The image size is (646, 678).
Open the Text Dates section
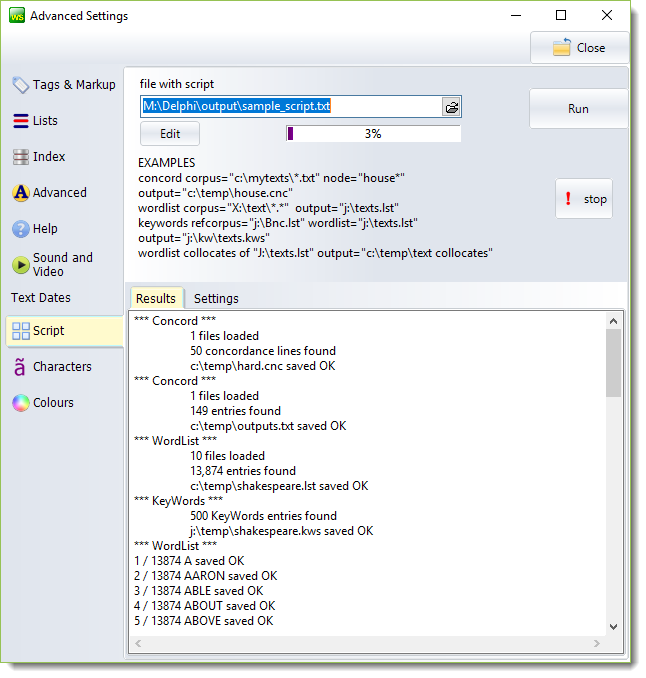41,297
